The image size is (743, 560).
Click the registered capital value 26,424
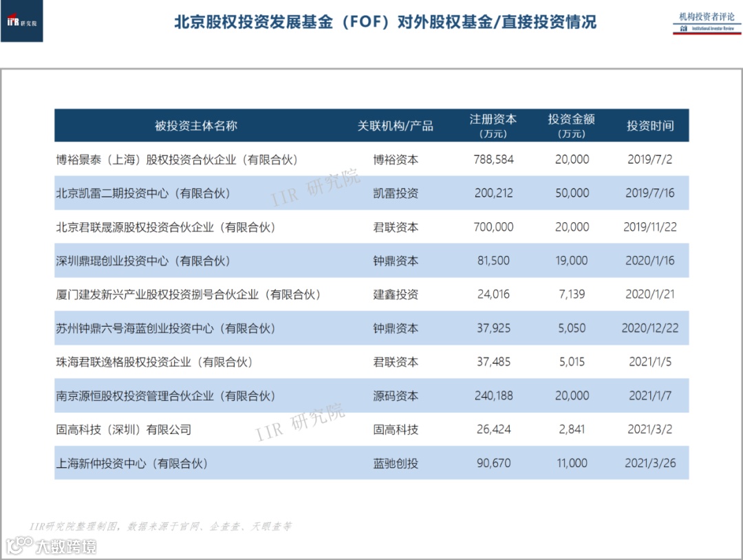(493, 429)
